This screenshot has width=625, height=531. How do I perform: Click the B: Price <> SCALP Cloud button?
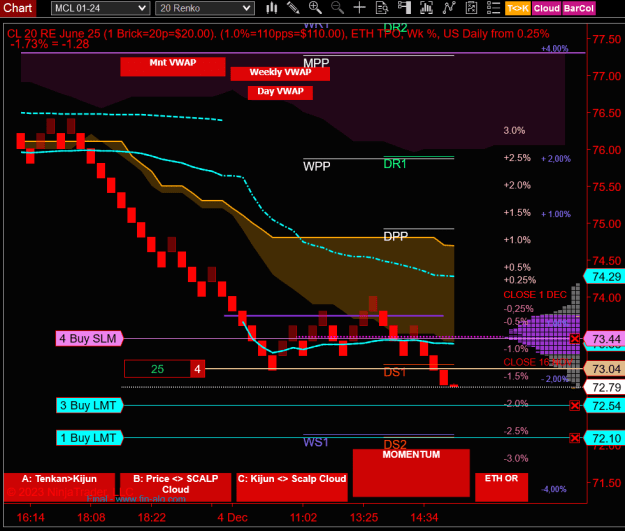[x=175, y=487]
